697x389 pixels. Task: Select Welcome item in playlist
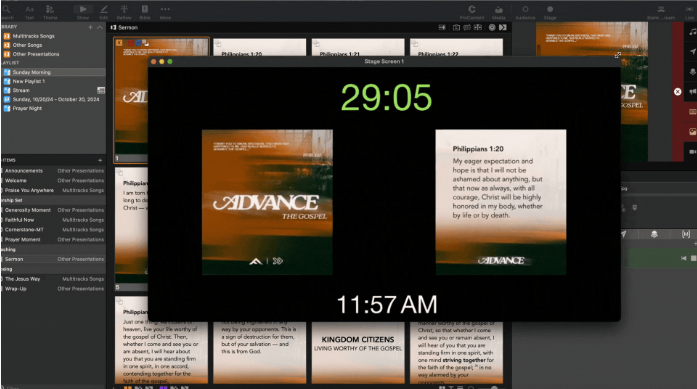[54, 180]
